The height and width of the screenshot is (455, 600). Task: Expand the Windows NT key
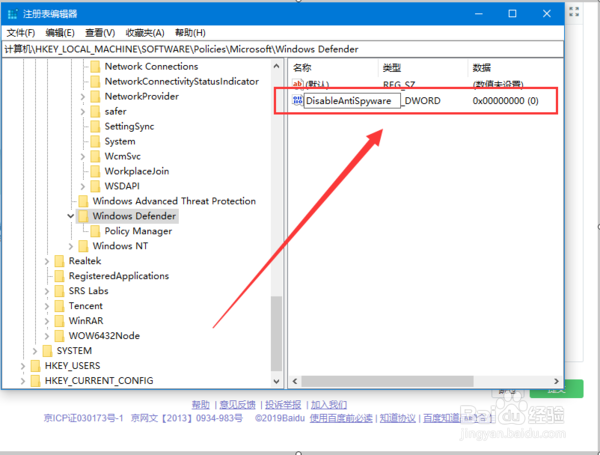pyautogui.click(x=70, y=246)
